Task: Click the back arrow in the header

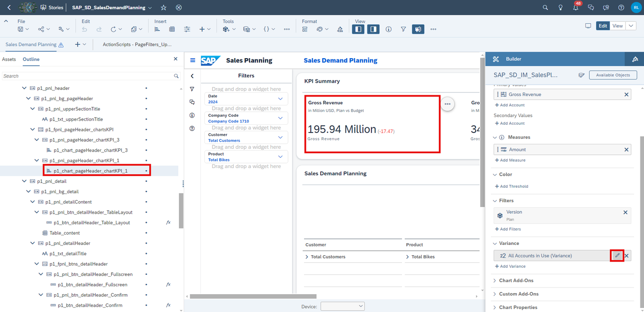Action: click(x=9, y=8)
